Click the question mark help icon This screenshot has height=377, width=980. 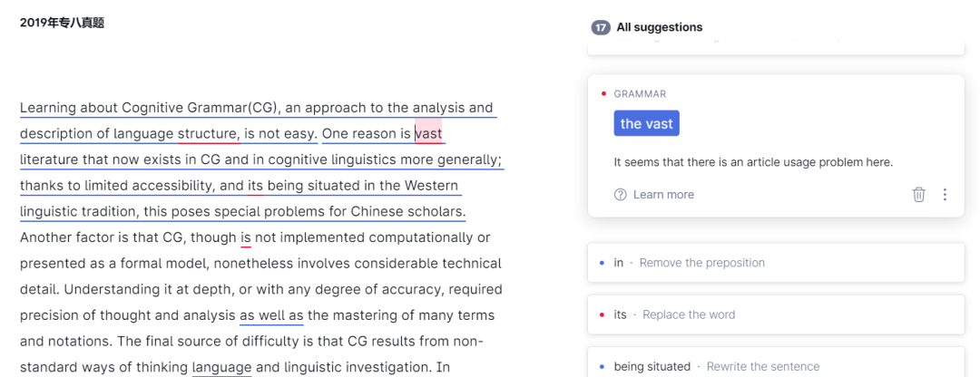click(621, 195)
